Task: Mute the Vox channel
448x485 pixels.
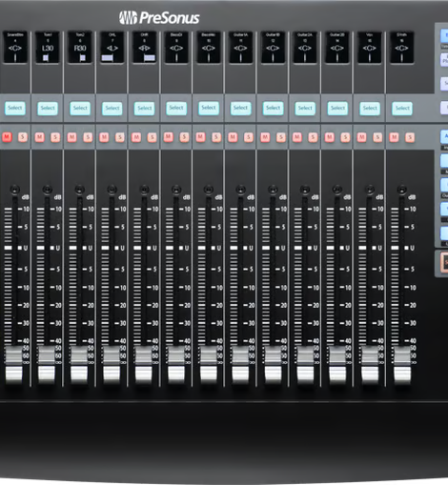Action: click(361, 137)
